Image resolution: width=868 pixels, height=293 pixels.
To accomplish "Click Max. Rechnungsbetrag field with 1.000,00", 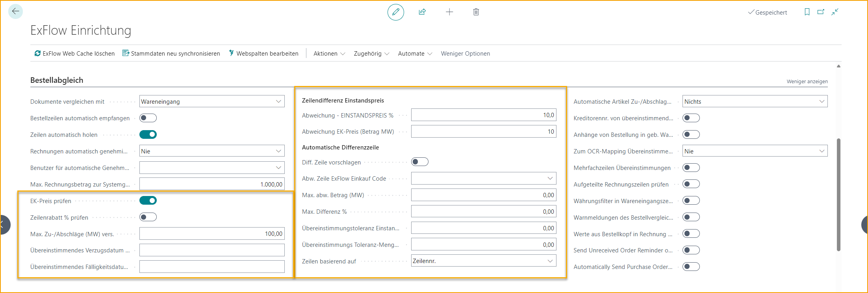I will pos(212,184).
